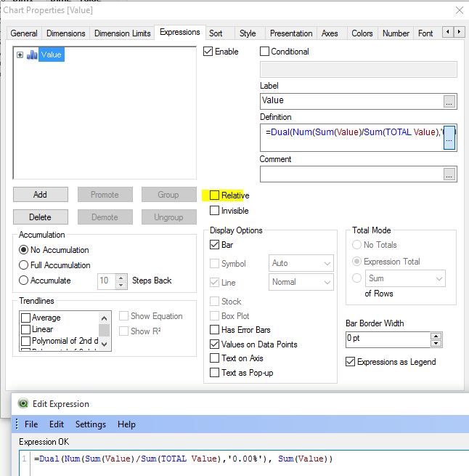Click the bar chart icon beside Value
The height and width of the screenshot is (476, 469).
tap(32, 55)
